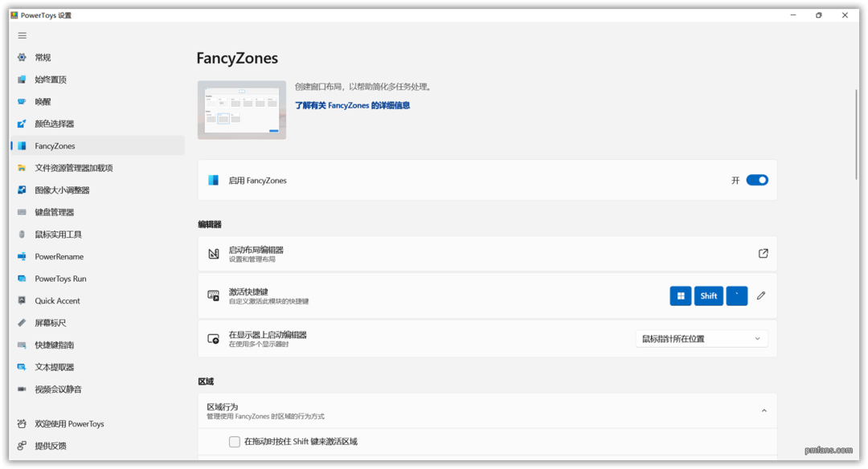This screenshot has width=868, height=469.
Task: Click the 文本提取器 icon
Action: click(x=22, y=367)
